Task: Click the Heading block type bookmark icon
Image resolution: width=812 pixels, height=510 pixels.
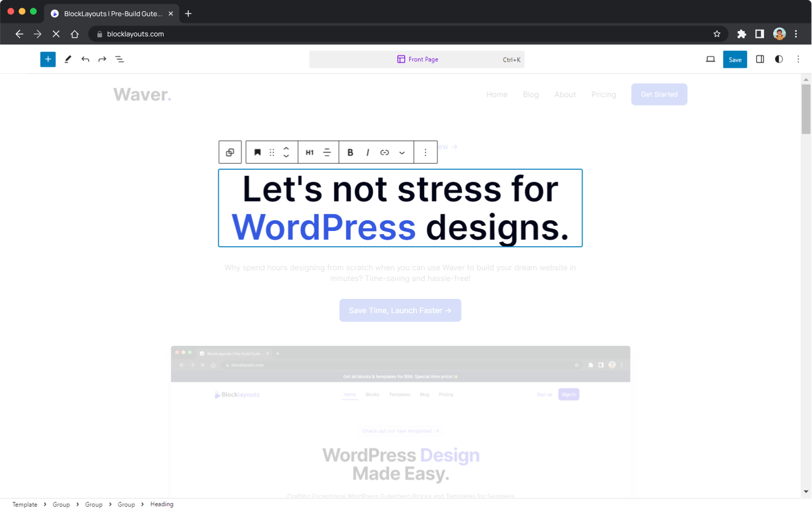Action: click(x=257, y=152)
